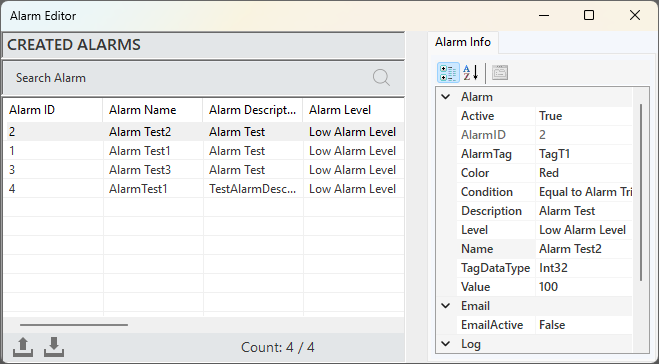Sort properties alphabetically
This screenshot has width=659, height=364.
(x=471, y=73)
